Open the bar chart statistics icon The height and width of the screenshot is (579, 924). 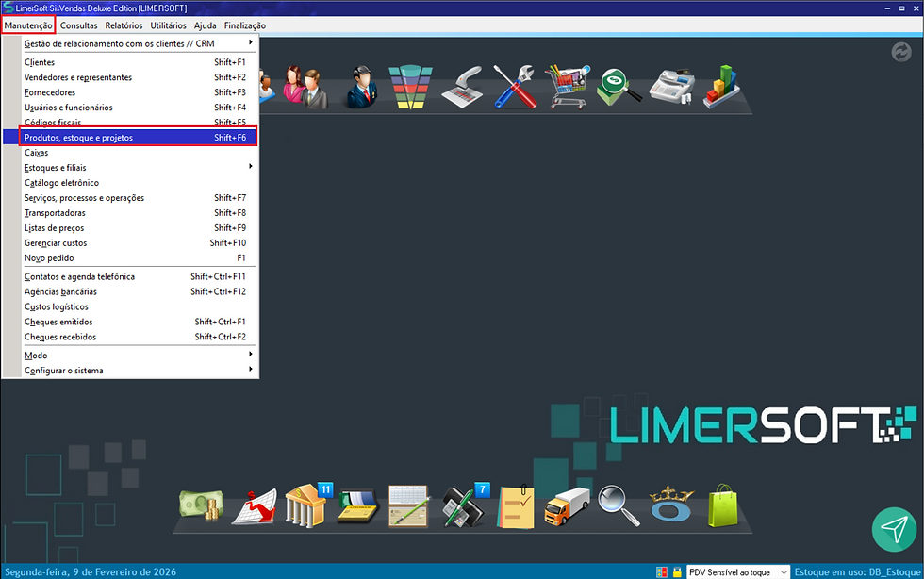(x=720, y=87)
